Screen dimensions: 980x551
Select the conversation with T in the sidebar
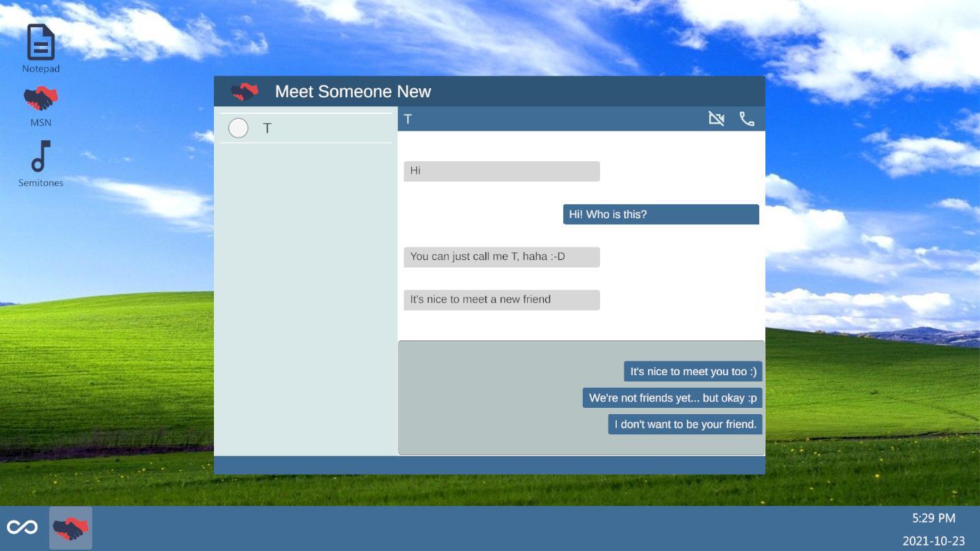306,128
